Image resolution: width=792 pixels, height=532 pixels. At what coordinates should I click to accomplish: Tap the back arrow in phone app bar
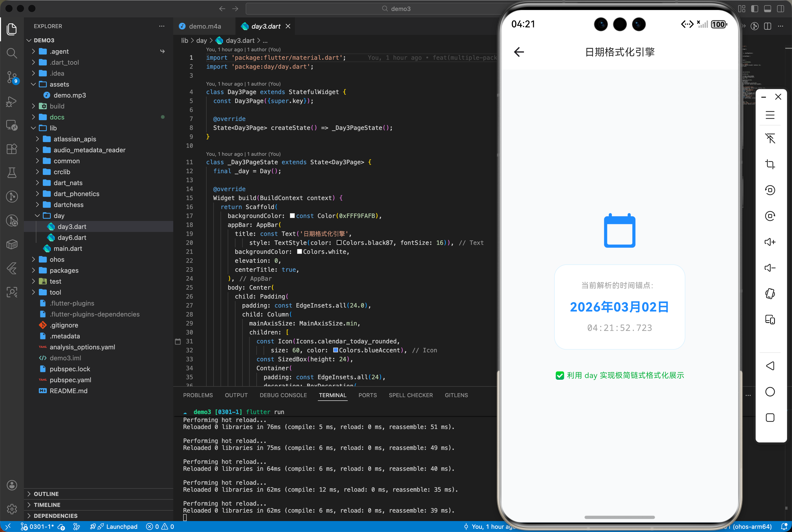tap(519, 52)
